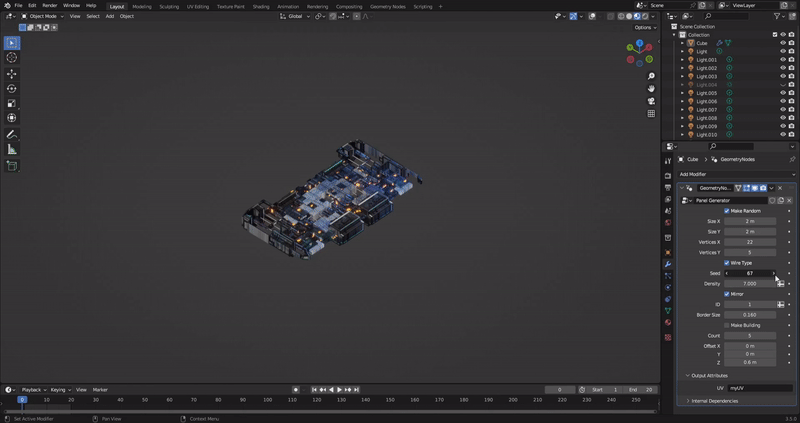
Task: Open the Object properties orange square tab
Action: tap(668, 253)
